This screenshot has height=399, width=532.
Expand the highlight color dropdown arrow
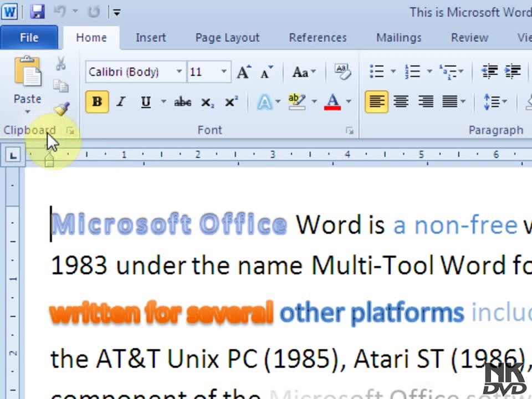pyautogui.click(x=314, y=101)
